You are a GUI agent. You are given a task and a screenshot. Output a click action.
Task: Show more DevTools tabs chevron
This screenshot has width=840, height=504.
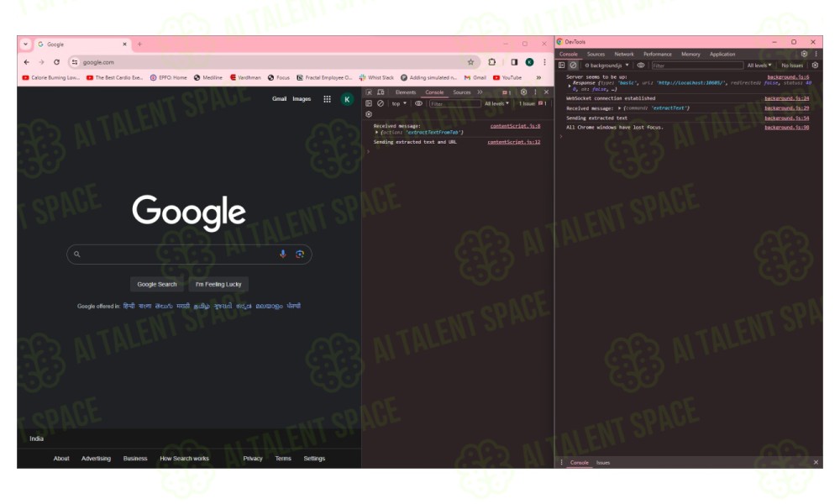480,92
